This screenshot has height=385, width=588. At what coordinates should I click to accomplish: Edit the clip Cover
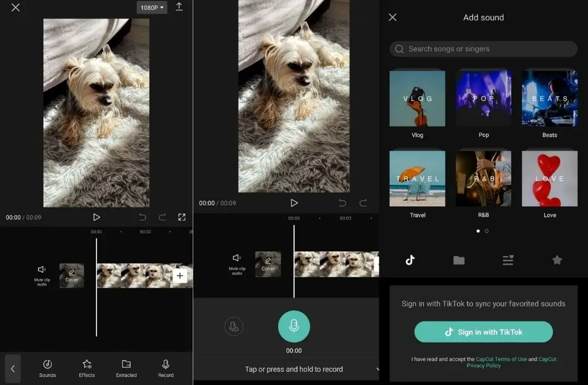point(72,276)
